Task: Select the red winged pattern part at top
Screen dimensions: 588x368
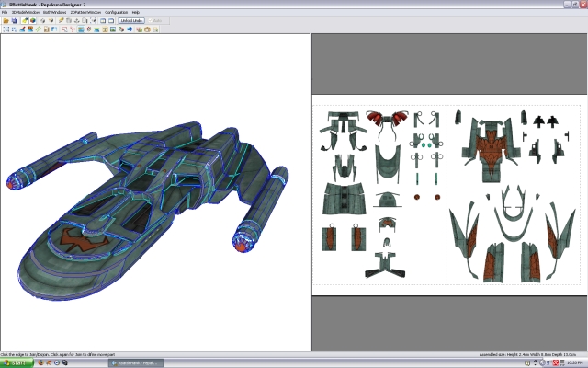Action: 387,119
